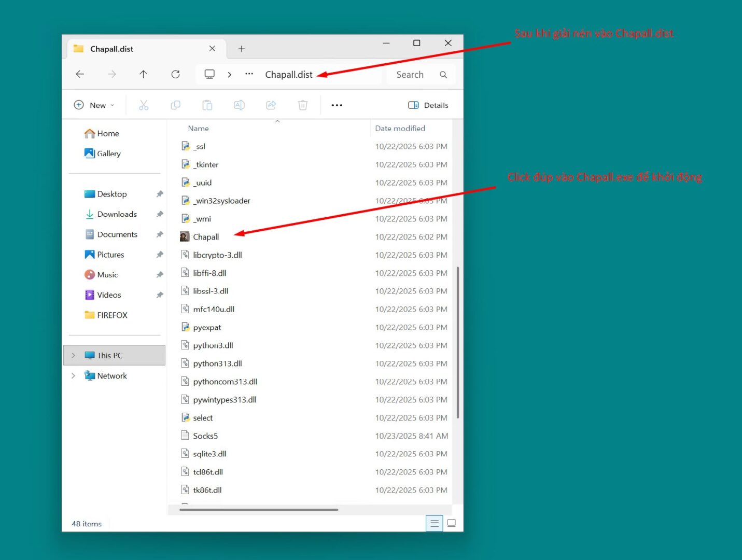
Task: Click the Cut scissors icon in toolbar
Action: (x=144, y=105)
